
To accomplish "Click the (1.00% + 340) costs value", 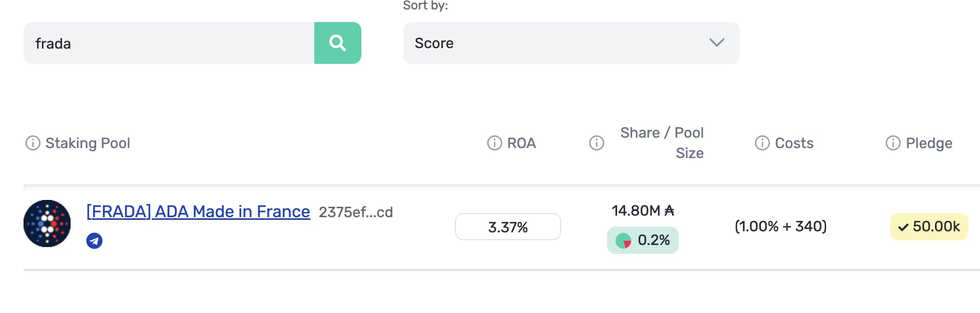I will pyautogui.click(x=781, y=227).
